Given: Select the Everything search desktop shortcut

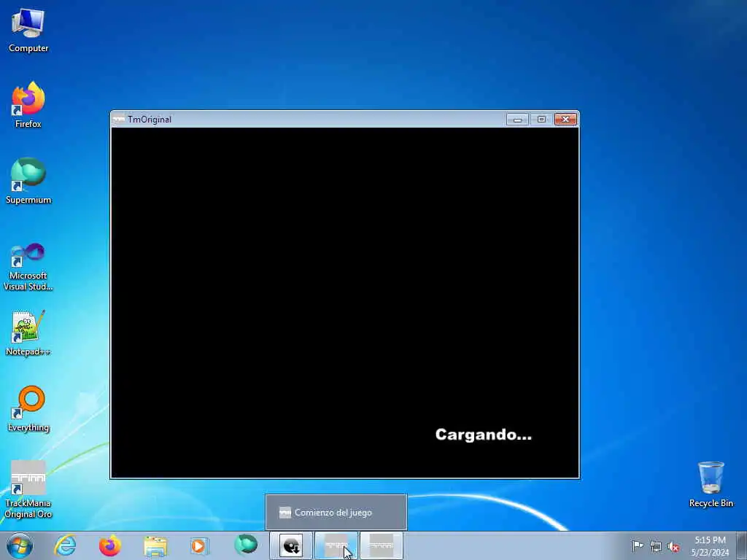Looking at the screenshot, I should (x=28, y=408).
